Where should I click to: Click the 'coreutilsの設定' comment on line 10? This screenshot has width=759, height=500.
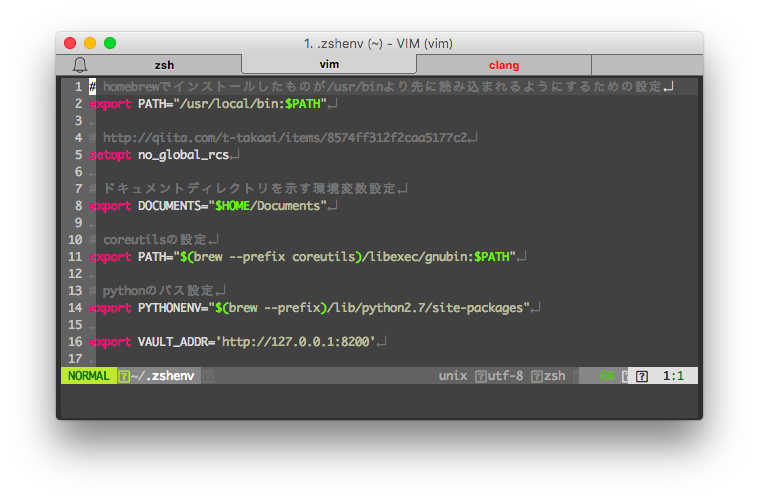[x=155, y=240]
